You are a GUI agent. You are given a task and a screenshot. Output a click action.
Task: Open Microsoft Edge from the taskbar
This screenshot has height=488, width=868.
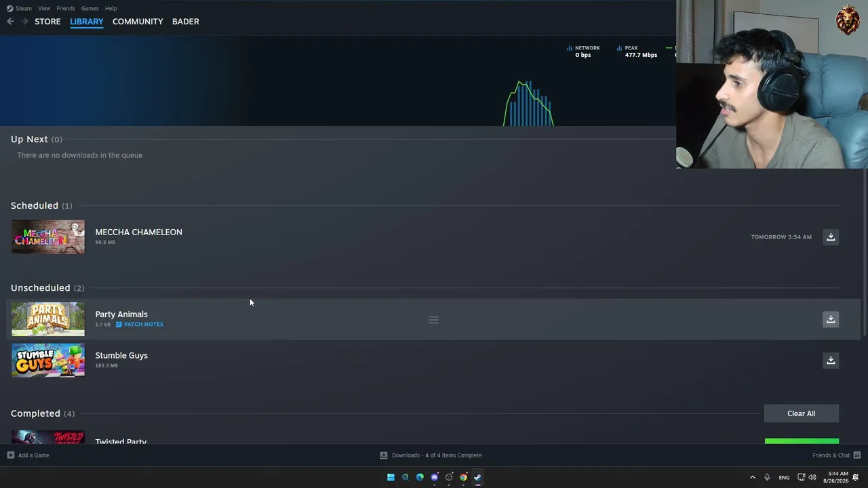click(x=420, y=477)
